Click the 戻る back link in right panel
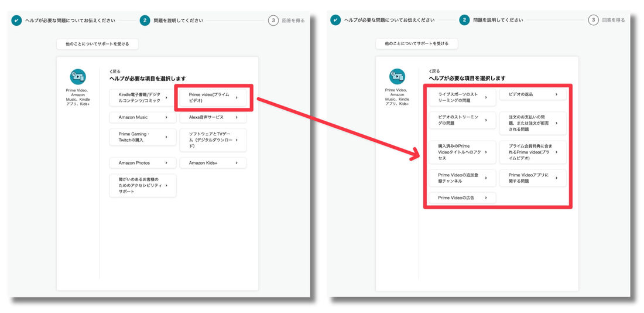 434,71
